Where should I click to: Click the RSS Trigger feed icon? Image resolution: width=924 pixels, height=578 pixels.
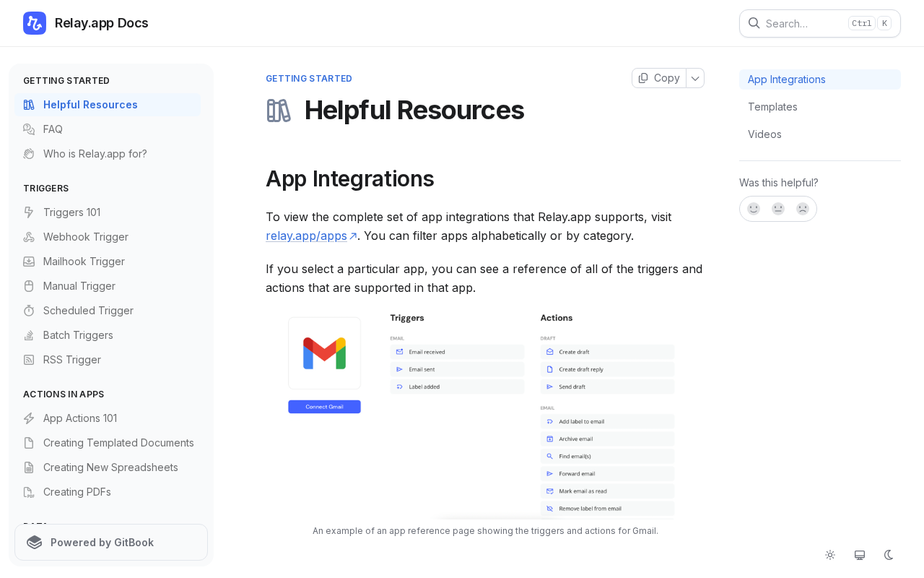pyautogui.click(x=29, y=360)
